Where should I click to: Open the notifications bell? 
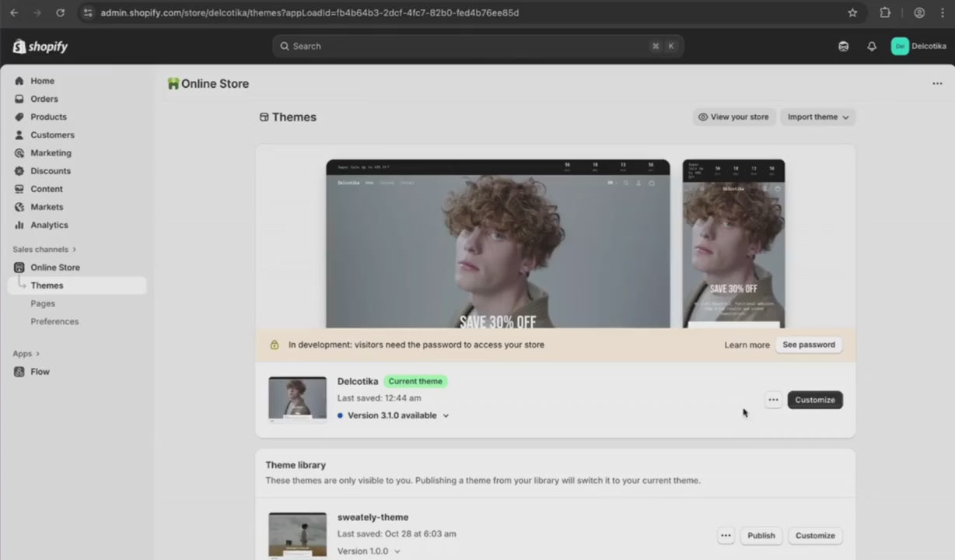[871, 47]
